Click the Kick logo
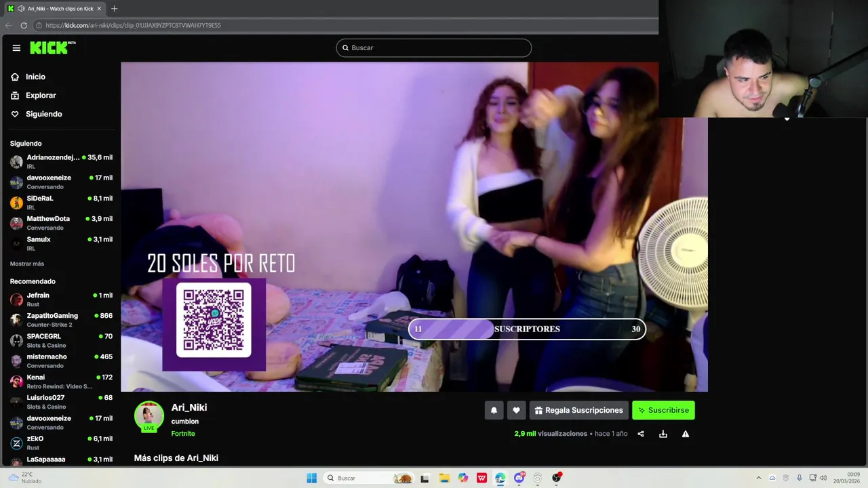The height and width of the screenshot is (488, 868). 53,47
